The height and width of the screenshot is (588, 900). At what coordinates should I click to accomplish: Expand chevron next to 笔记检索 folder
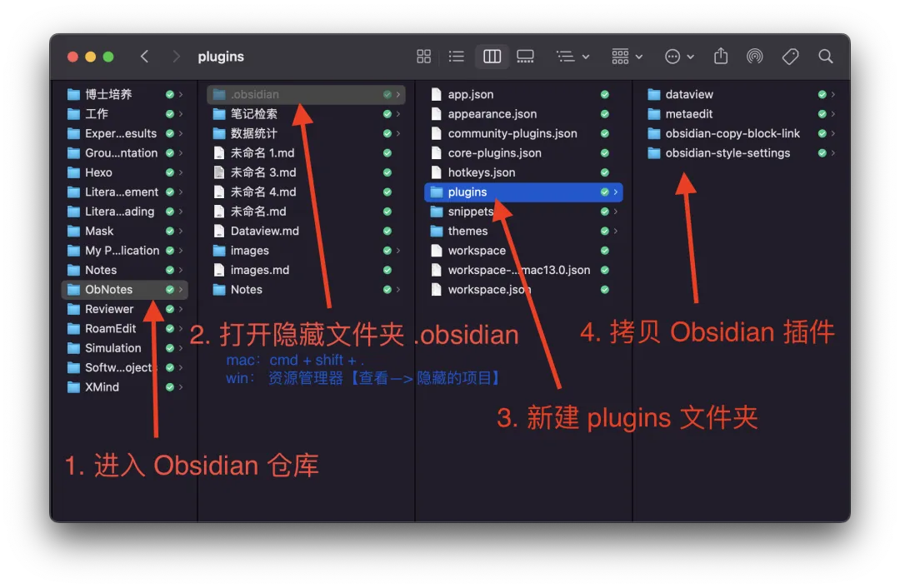pos(397,113)
